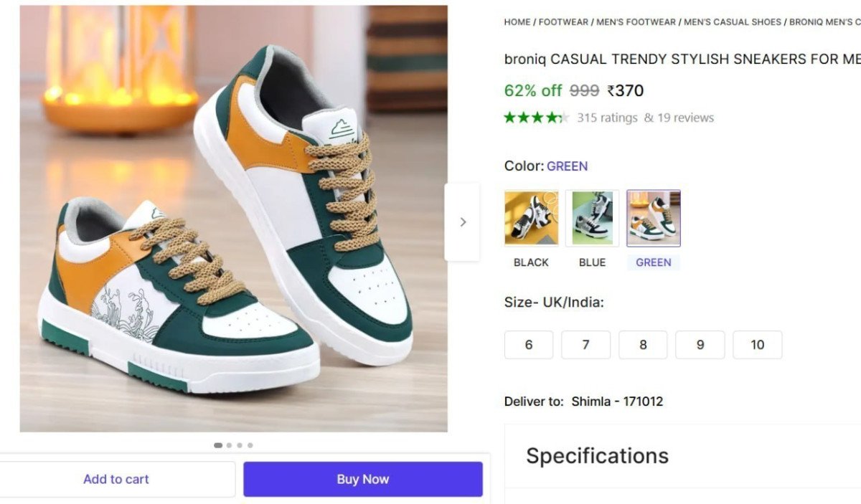
Task: Select the GREEN color variant thumbnail
Action: click(x=653, y=217)
